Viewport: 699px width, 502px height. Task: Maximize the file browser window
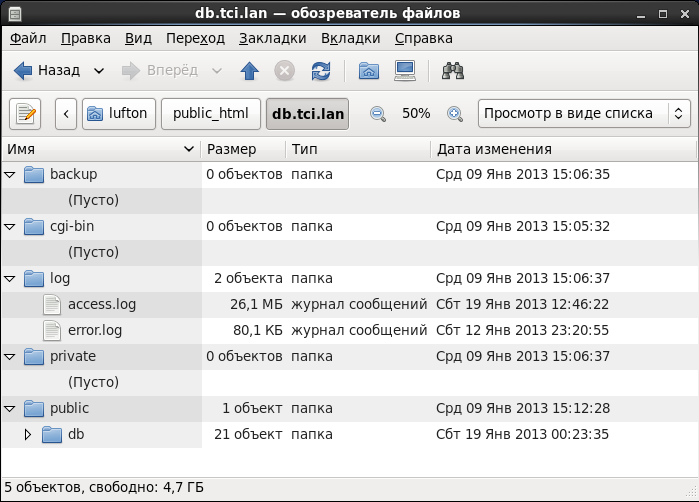click(663, 14)
